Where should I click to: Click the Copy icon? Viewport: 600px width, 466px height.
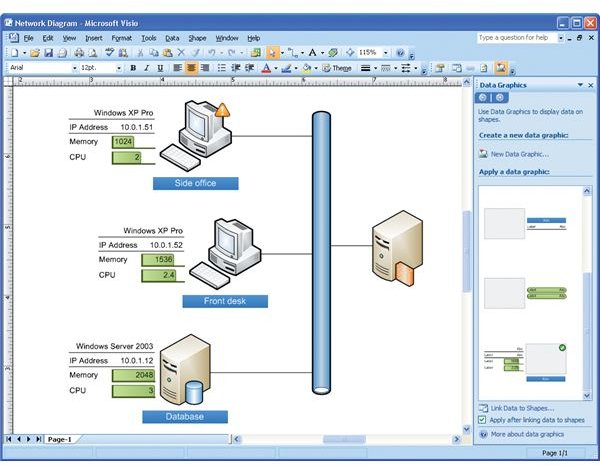tap(153, 53)
